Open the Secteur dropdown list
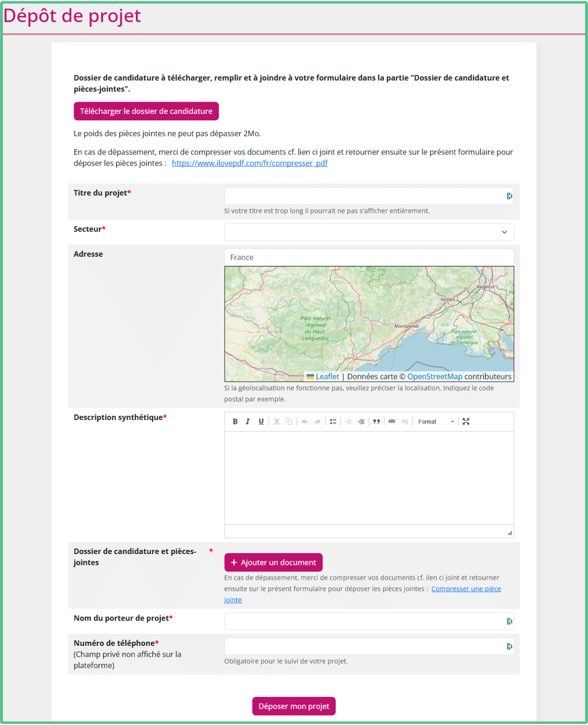Viewport: 588px width, 725px height. [369, 232]
